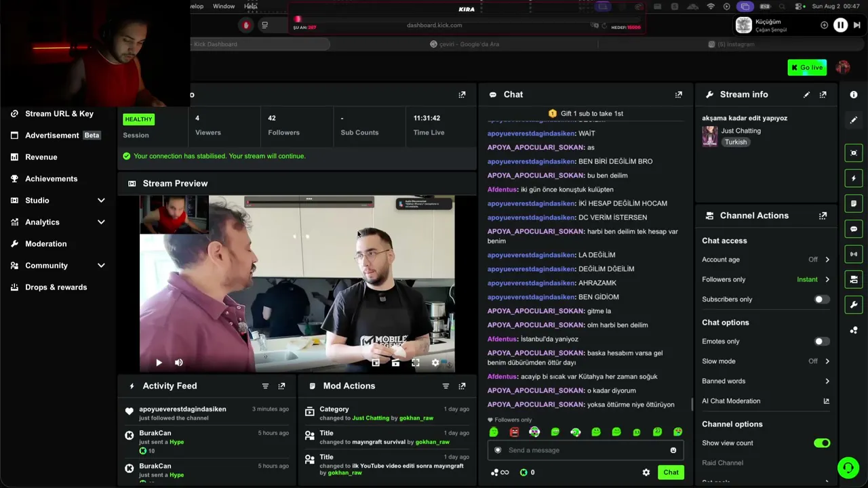Pop out the Session info panel
Viewport: 868px width, 488px height.
tap(462, 95)
